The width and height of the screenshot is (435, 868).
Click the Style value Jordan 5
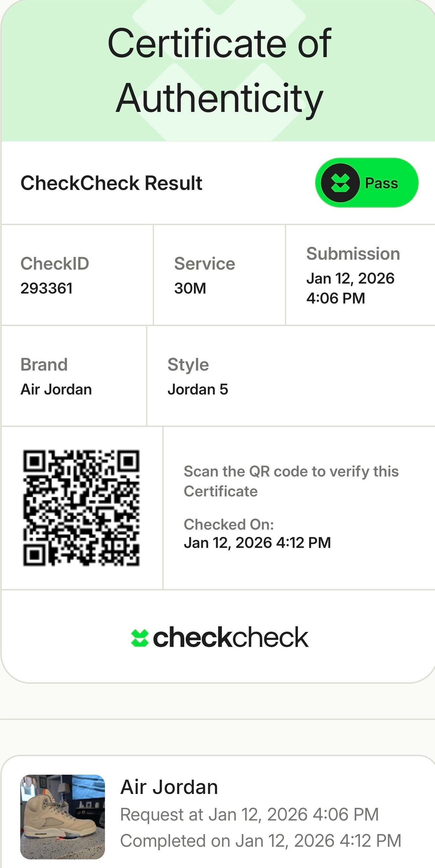(198, 390)
